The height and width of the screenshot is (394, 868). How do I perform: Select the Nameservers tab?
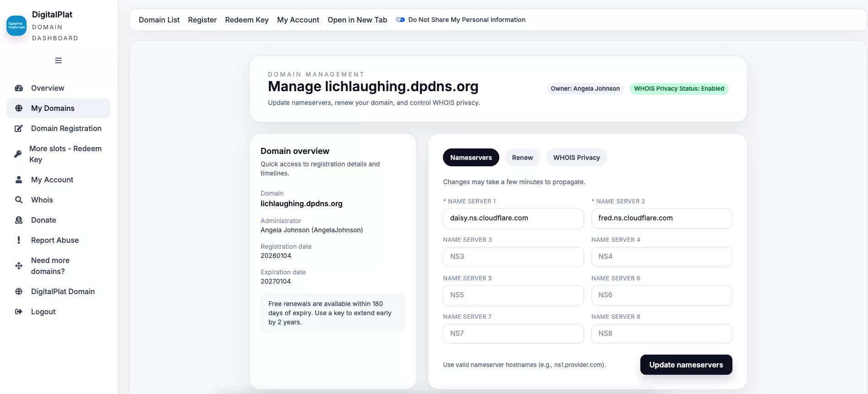pyautogui.click(x=471, y=158)
